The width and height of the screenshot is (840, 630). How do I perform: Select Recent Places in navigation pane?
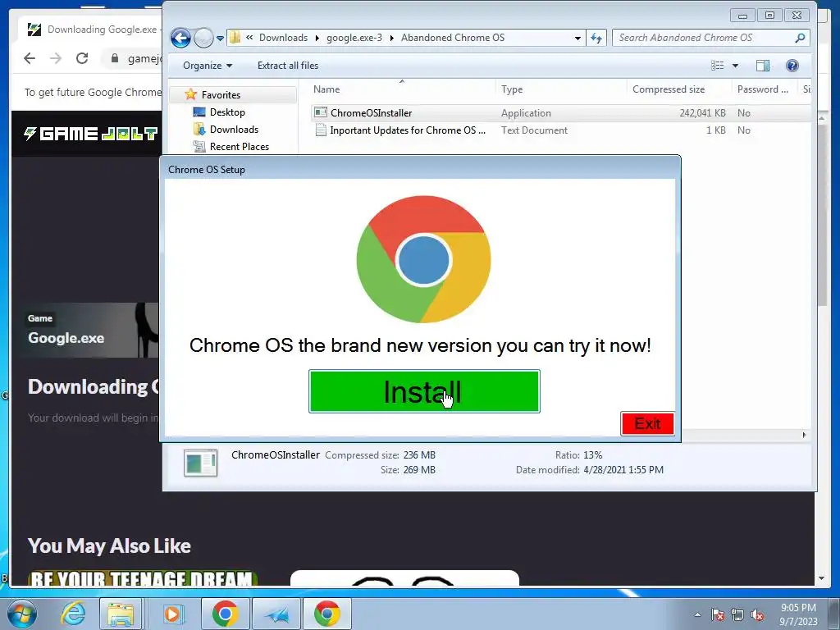pos(240,146)
